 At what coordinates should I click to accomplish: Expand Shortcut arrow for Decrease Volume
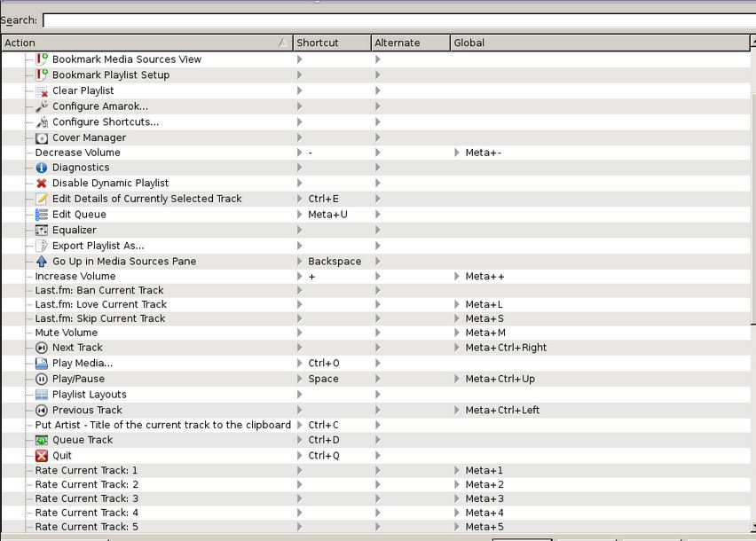pos(299,153)
